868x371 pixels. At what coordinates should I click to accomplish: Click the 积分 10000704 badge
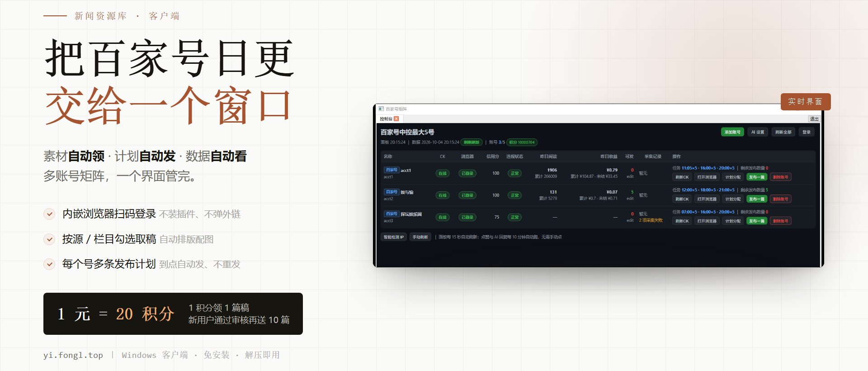522,143
